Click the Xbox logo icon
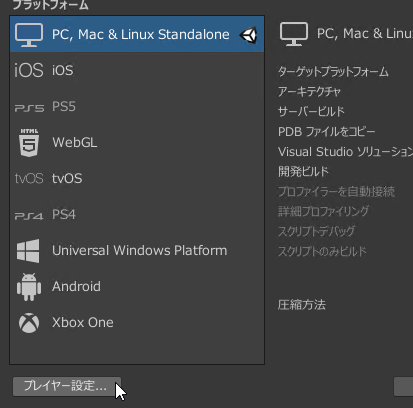This screenshot has height=408, width=413. 29,323
